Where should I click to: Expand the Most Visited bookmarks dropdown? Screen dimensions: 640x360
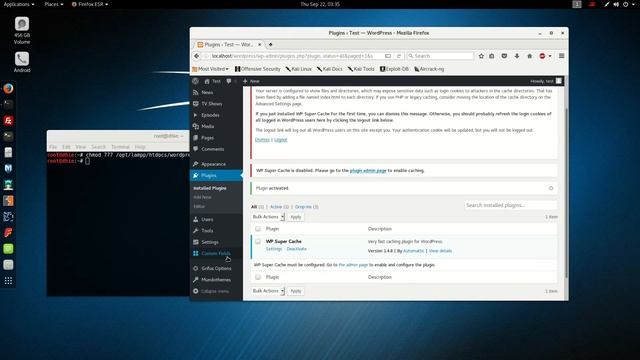pyautogui.click(x=211, y=69)
